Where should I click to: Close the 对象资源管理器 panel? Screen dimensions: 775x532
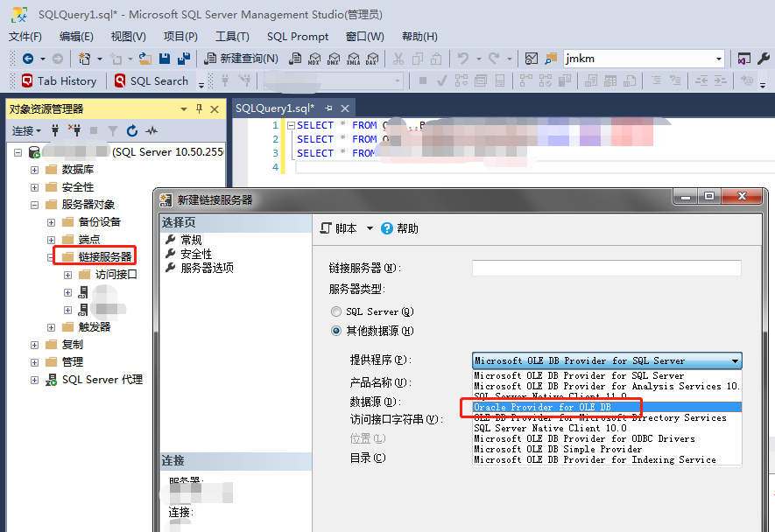(x=215, y=109)
